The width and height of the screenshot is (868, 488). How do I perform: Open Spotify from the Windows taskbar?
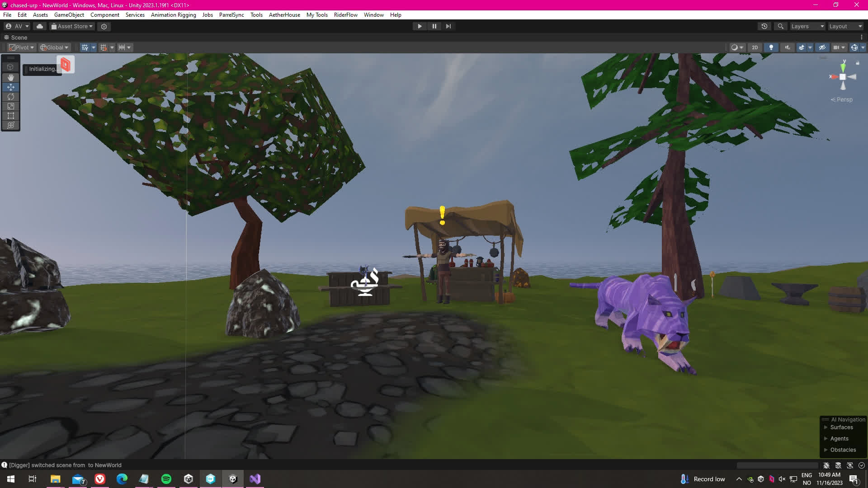(x=166, y=479)
